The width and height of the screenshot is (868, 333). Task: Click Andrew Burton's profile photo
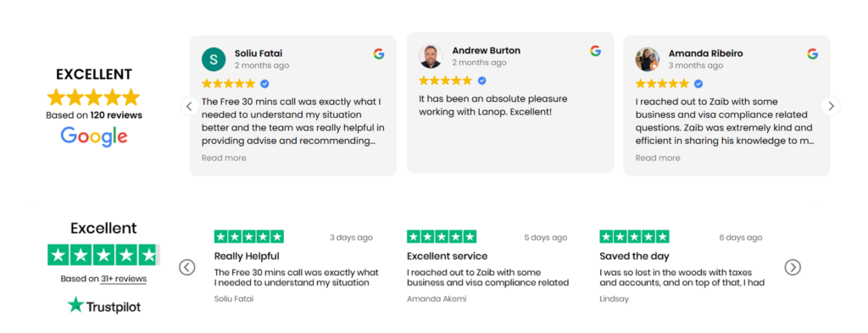(x=431, y=57)
